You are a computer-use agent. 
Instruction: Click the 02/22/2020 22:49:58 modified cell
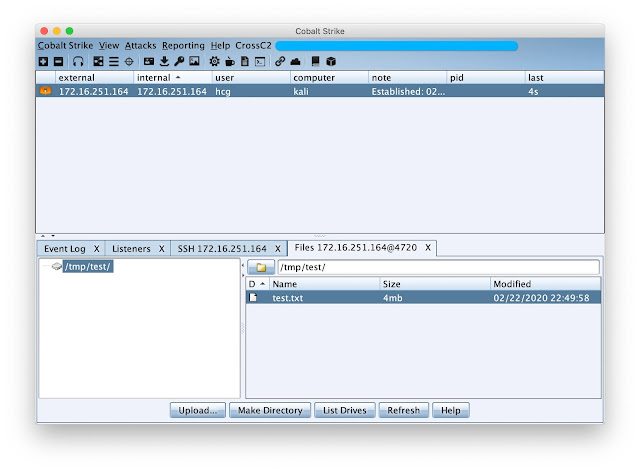pyautogui.click(x=541, y=298)
